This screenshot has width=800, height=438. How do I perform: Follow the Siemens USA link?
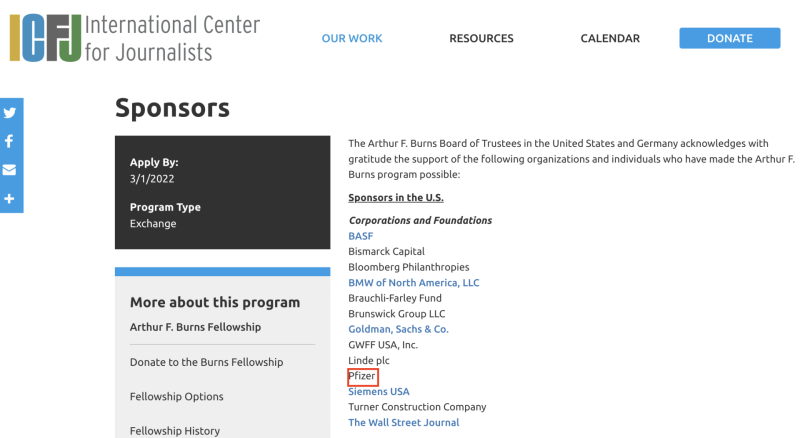(x=379, y=392)
